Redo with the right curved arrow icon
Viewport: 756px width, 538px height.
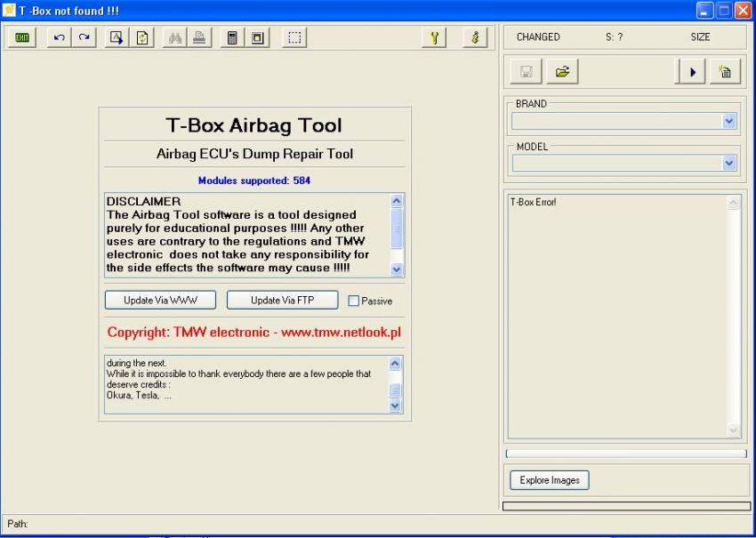point(84,37)
